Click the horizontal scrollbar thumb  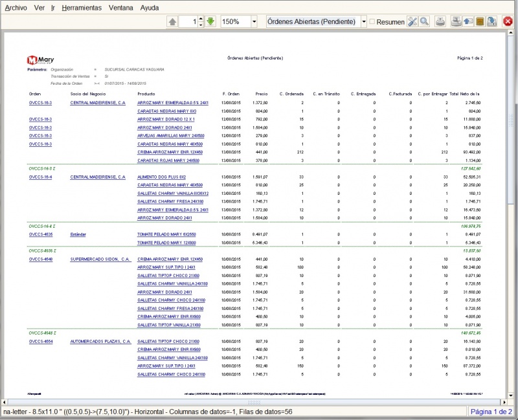(x=254, y=402)
